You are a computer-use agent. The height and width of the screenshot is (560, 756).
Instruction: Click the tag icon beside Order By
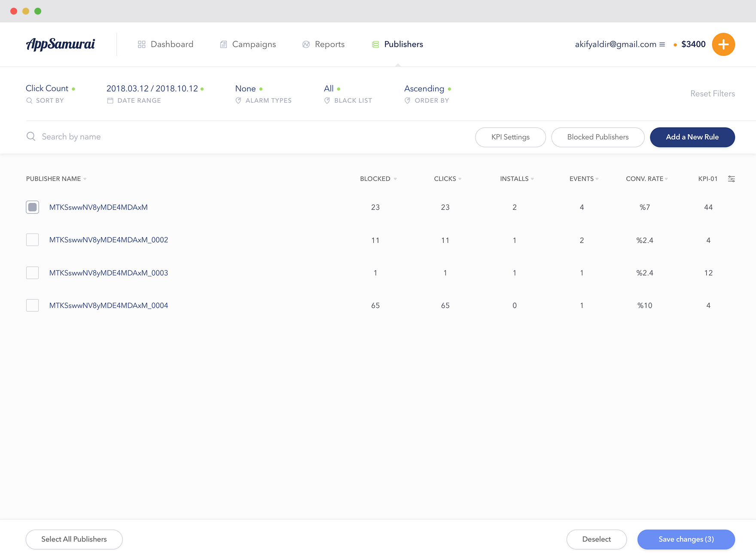(407, 100)
